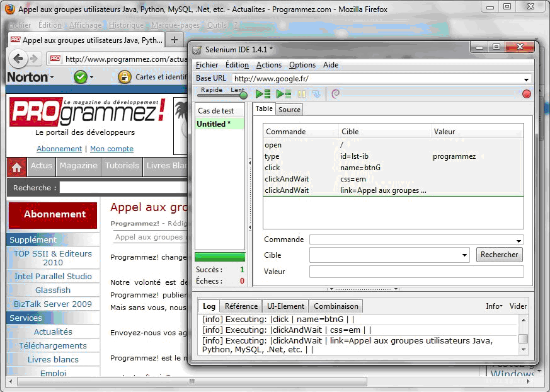
Task: Select the Table tab
Action: (x=264, y=109)
